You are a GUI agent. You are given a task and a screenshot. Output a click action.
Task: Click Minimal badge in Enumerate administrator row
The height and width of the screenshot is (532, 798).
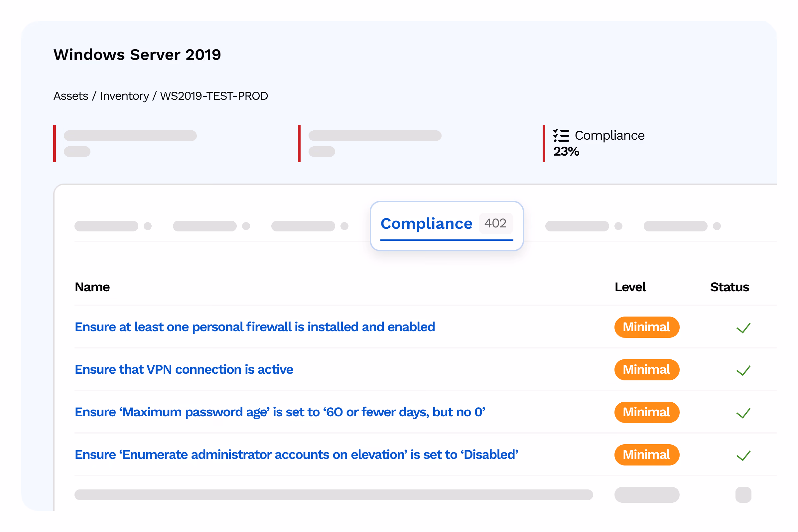click(647, 455)
